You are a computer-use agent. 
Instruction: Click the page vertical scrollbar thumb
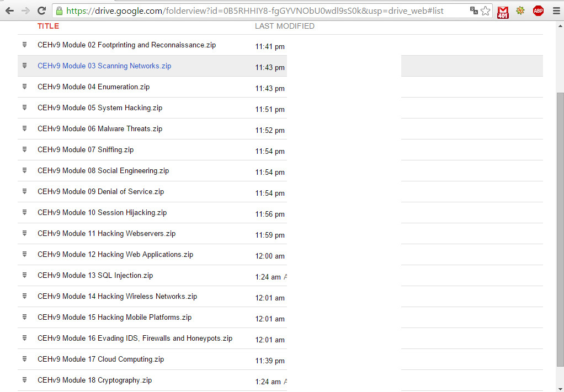point(560,230)
